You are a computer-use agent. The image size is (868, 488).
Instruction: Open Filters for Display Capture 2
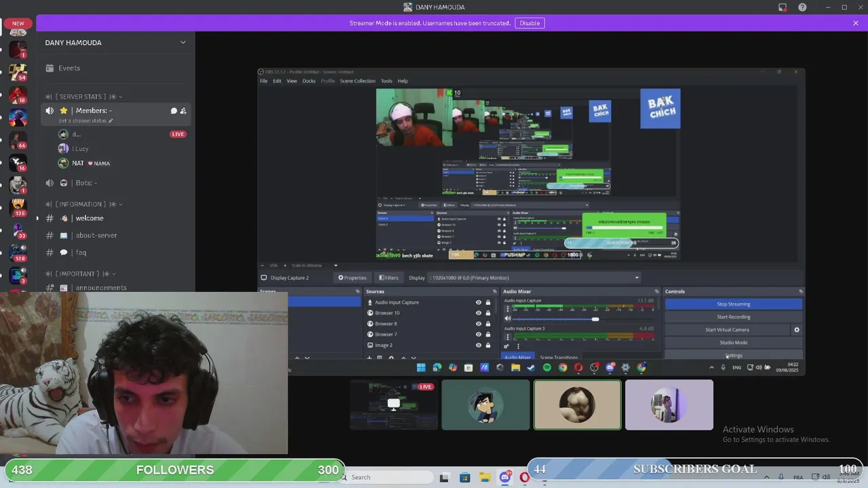point(389,277)
